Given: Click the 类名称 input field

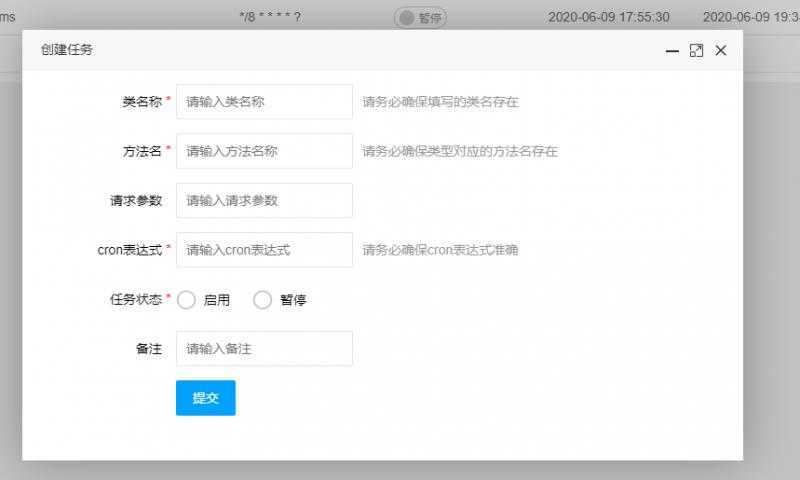Looking at the screenshot, I should click(x=264, y=102).
